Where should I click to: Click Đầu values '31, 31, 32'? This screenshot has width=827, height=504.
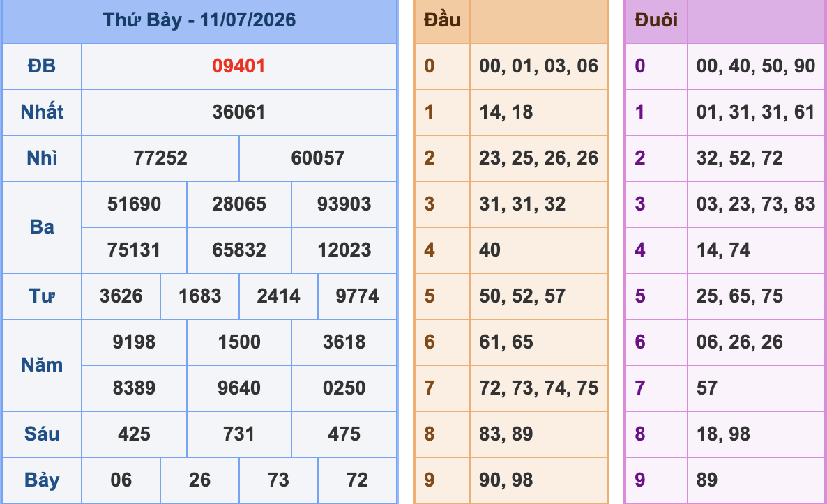pyautogui.click(x=522, y=204)
